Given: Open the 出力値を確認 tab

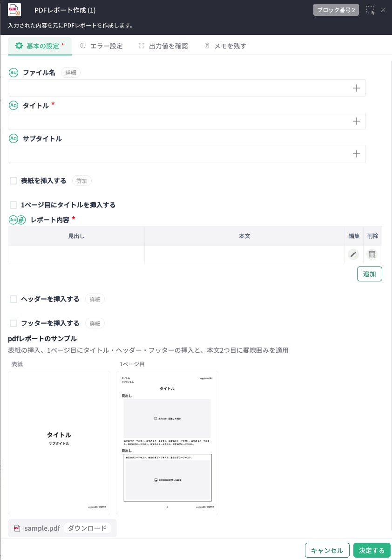Looking at the screenshot, I should coord(163,46).
